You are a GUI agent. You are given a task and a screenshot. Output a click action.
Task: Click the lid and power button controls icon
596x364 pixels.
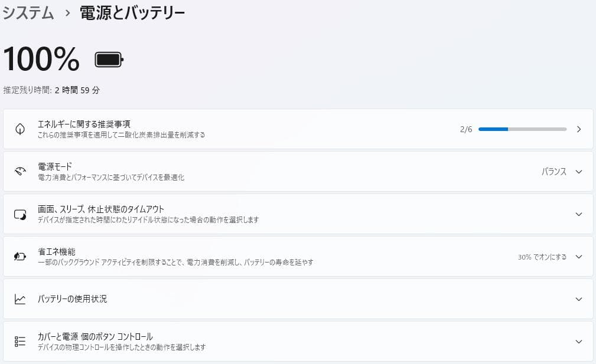click(x=19, y=341)
